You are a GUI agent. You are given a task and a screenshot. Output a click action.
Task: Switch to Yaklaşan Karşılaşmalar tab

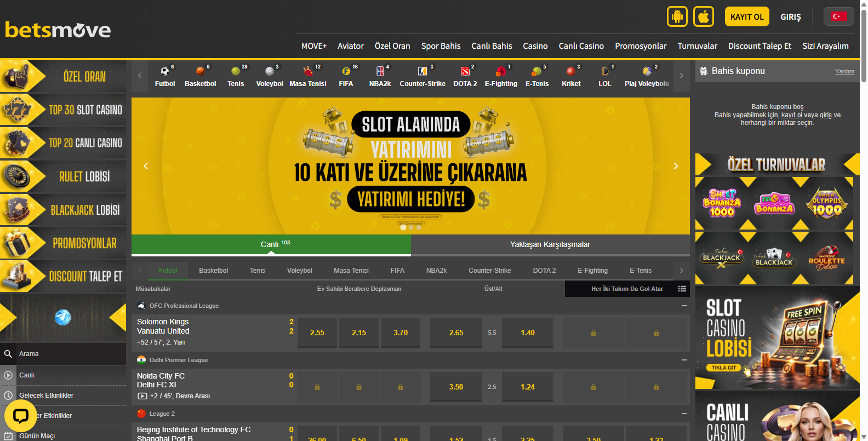(550, 244)
